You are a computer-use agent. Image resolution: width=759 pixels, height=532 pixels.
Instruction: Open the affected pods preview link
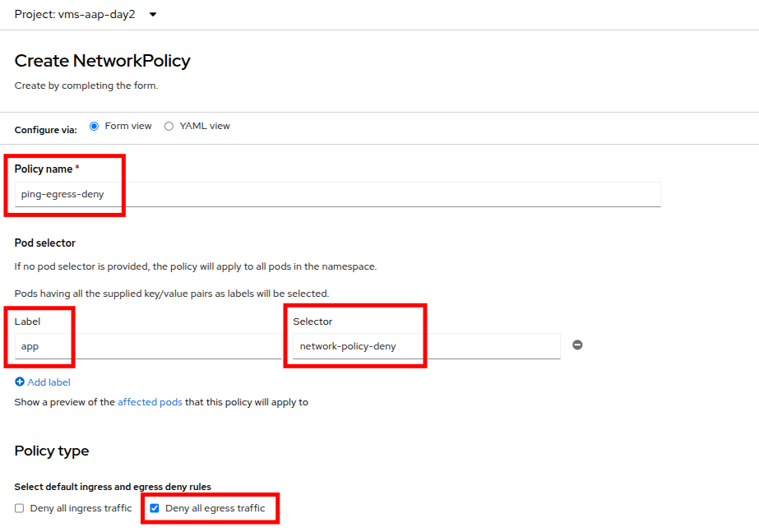[150, 402]
